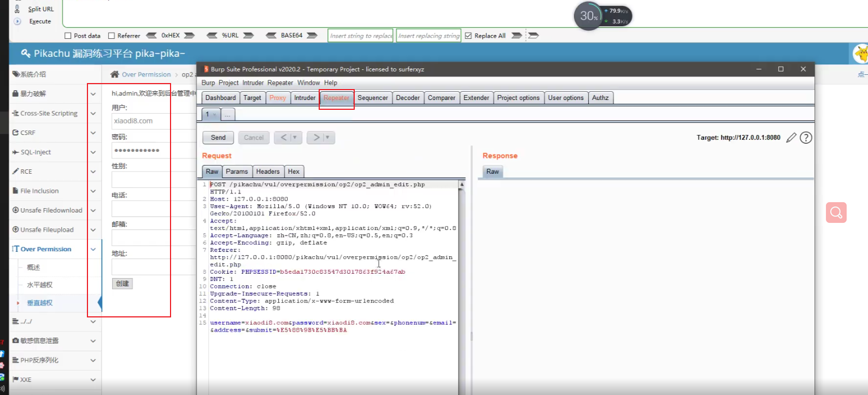Click the Burp Suite logo in title bar
Screen dimensions: 868x395
click(x=206, y=69)
